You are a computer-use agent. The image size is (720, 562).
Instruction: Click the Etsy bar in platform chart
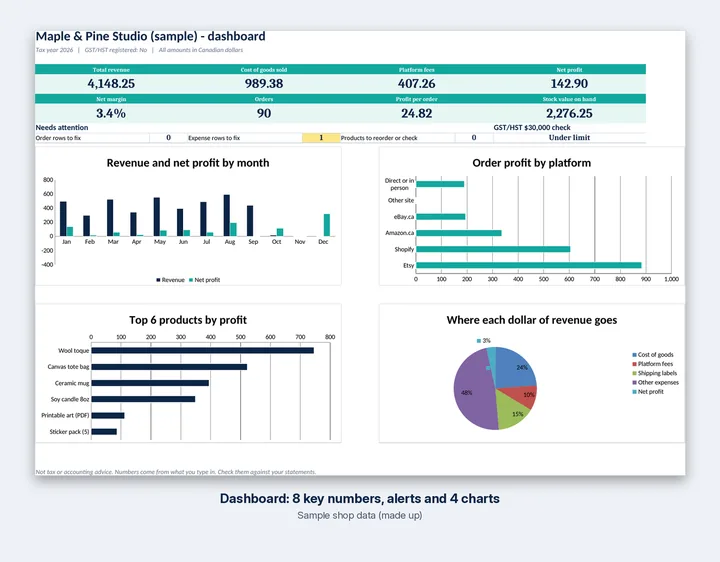click(529, 265)
